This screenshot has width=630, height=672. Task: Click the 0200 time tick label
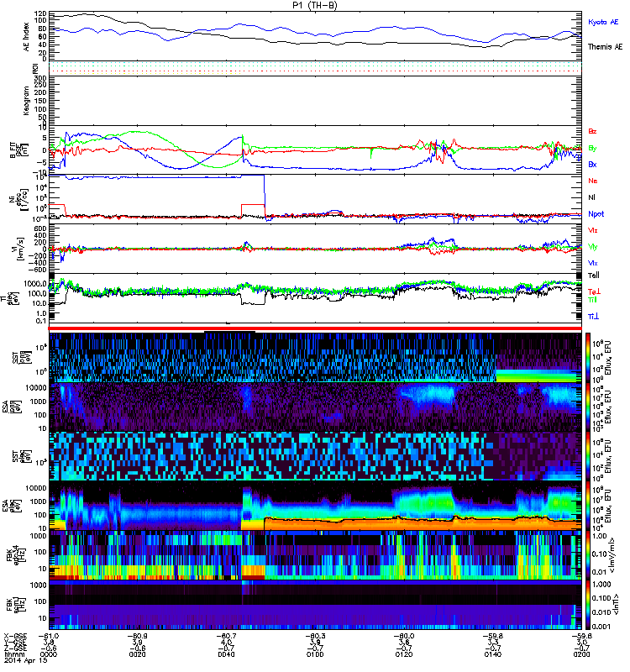click(582, 654)
